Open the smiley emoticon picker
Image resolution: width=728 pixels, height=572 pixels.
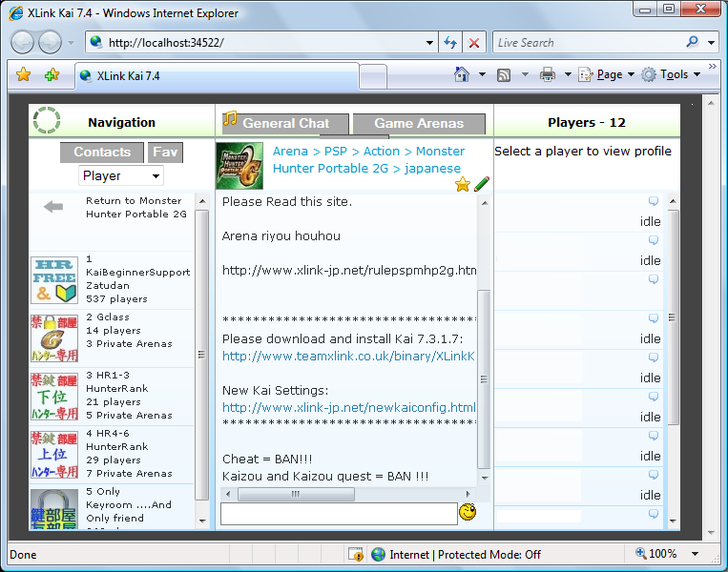pos(468,512)
